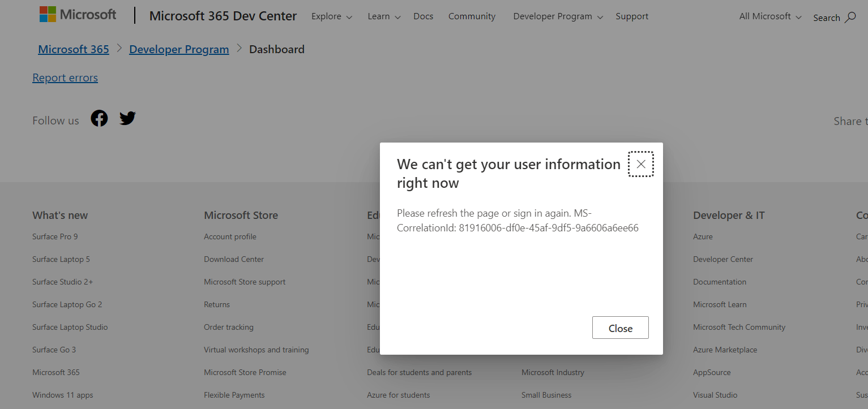The height and width of the screenshot is (409, 868).
Task: Open Surface Studio 2+ footer link
Action: click(63, 282)
